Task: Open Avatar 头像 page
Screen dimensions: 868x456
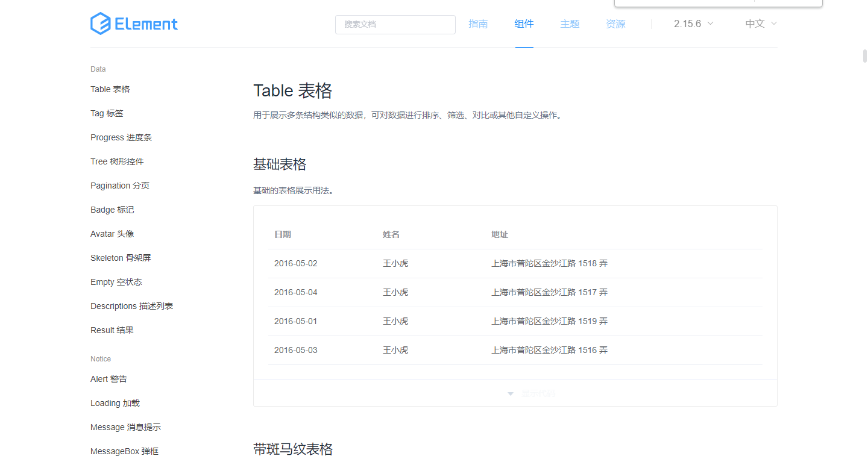Action: [112, 233]
